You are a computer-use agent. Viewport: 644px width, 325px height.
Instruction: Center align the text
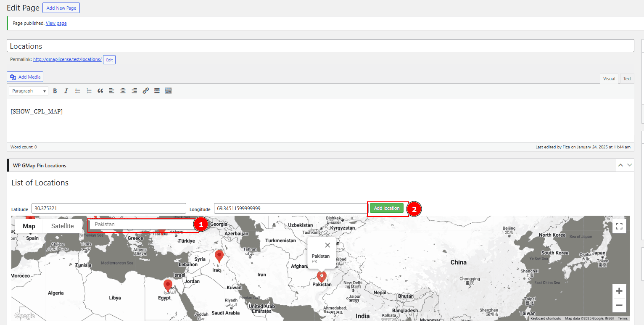(x=123, y=91)
